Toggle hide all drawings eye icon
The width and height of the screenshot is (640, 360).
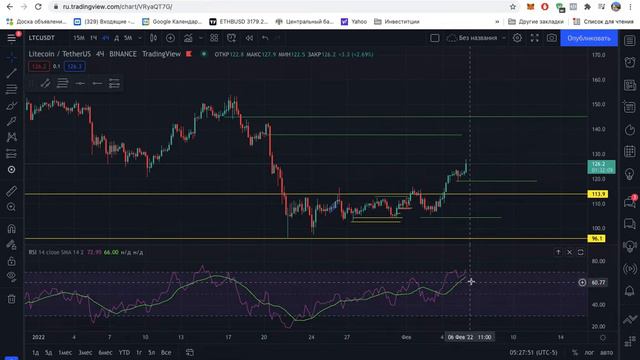[x=11, y=277]
